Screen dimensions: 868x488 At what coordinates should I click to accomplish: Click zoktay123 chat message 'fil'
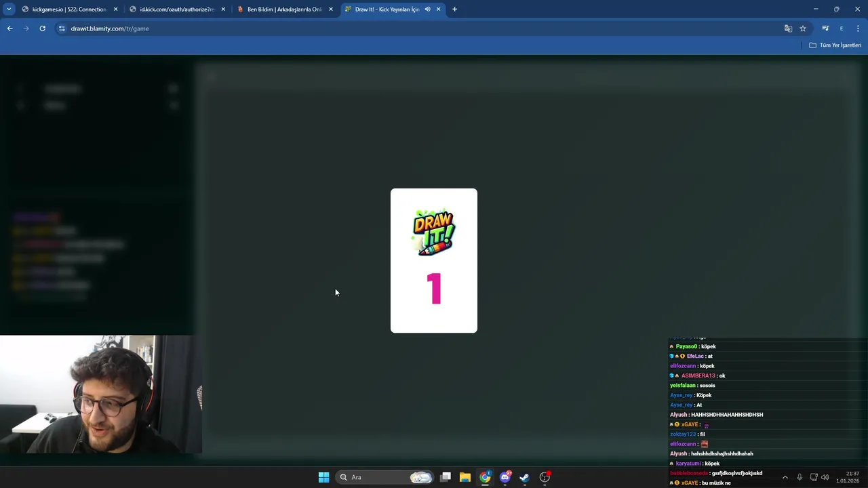pos(687,434)
